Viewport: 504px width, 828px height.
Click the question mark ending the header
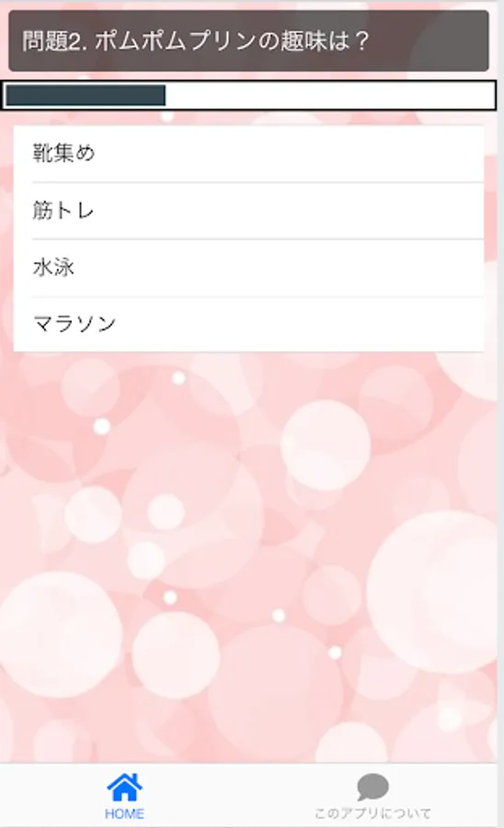tap(361, 41)
